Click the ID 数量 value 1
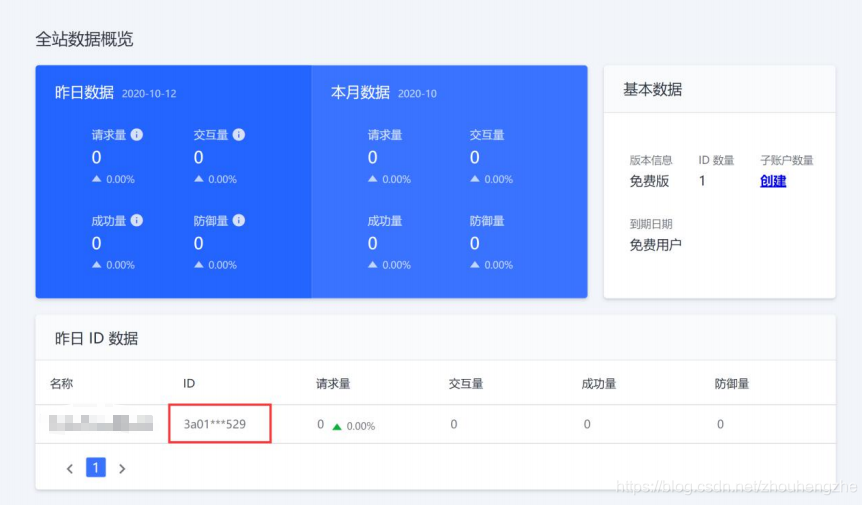Image resolution: width=867 pixels, height=505 pixels. [x=702, y=181]
